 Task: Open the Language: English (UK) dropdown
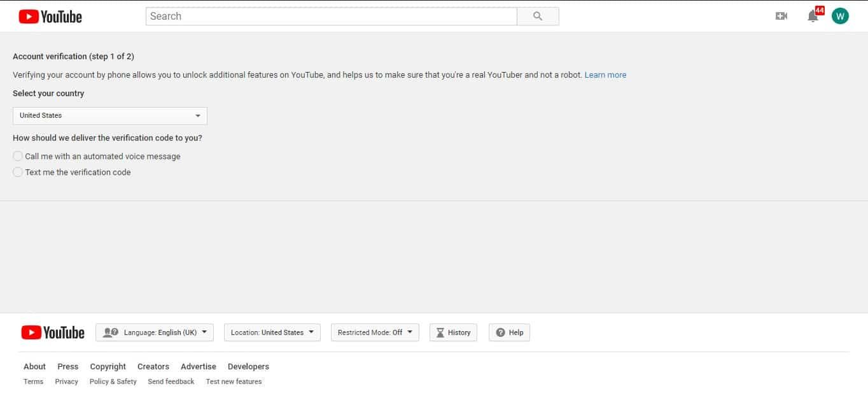154,332
